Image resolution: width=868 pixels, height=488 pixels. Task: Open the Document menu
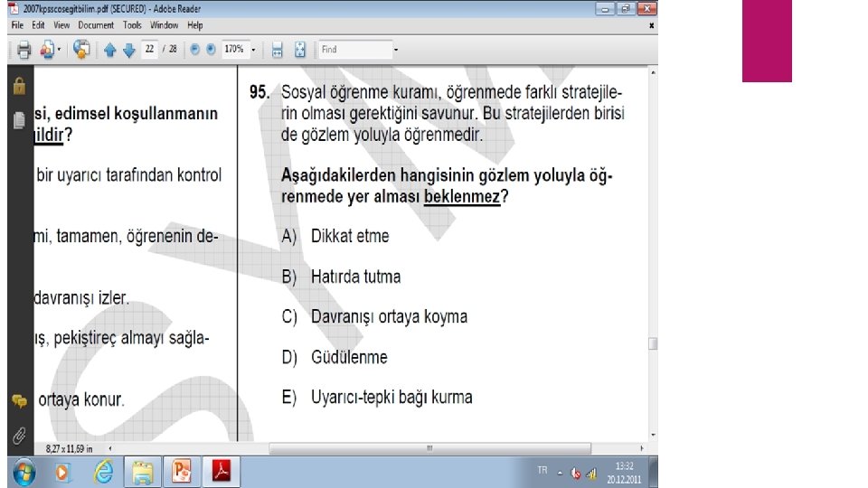click(x=96, y=25)
